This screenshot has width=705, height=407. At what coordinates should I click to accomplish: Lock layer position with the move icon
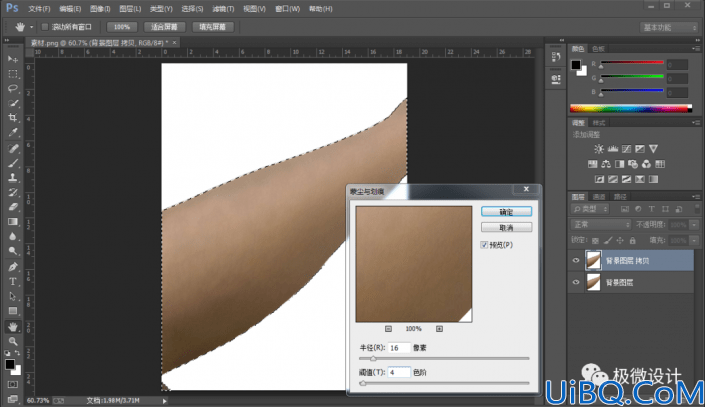pyautogui.click(x=620, y=241)
